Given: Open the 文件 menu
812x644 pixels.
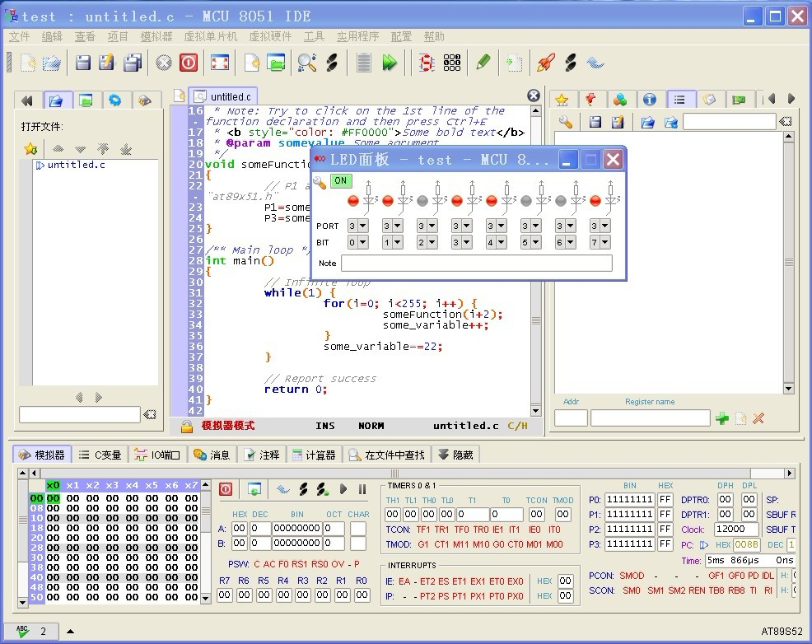Looking at the screenshot, I should point(19,36).
